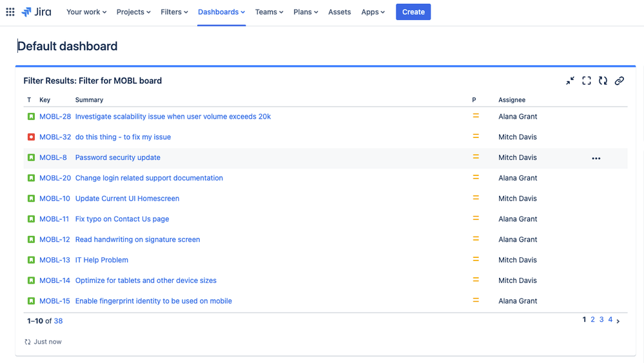644x363 pixels.
Task: Open more actions for MOBL-8 row
Action: tap(596, 158)
